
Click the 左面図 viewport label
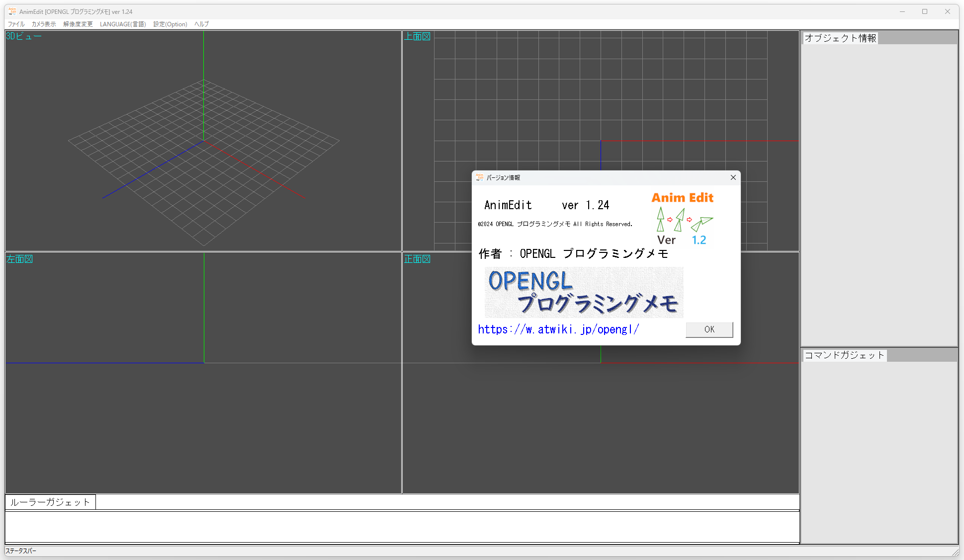[19, 259]
